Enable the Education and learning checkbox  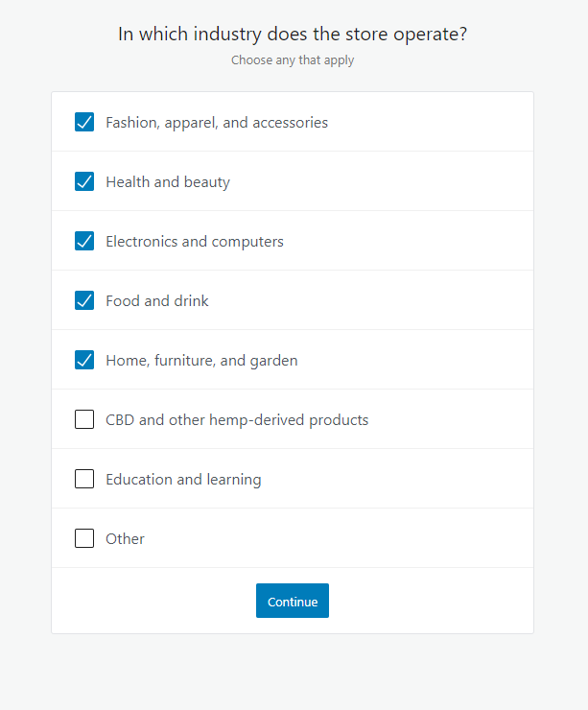click(84, 480)
